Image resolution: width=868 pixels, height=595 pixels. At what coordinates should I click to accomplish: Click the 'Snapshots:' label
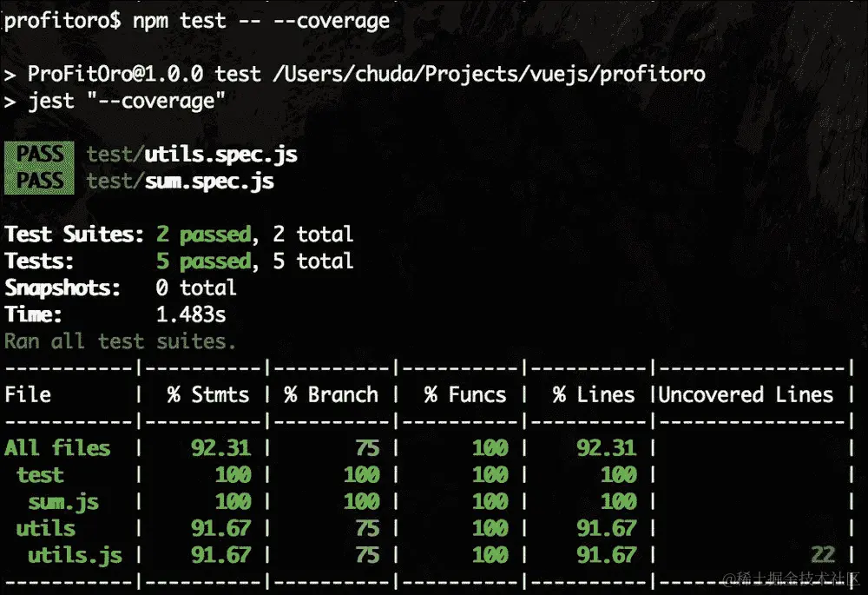(62, 288)
